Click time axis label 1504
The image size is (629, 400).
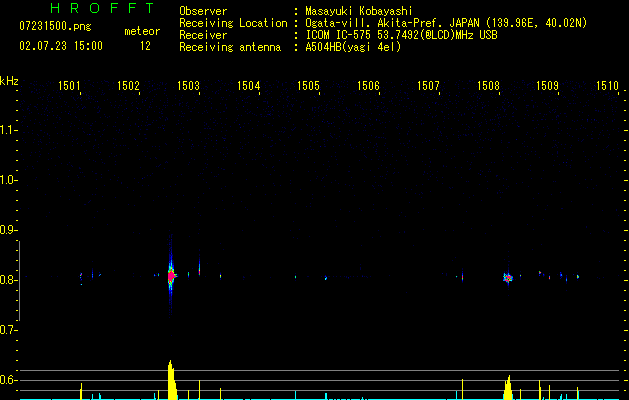(x=248, y=85)
